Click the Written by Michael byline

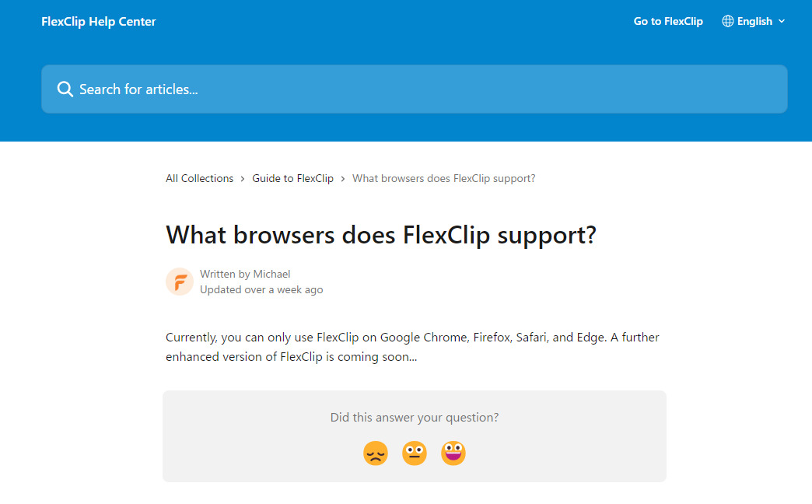point(245,274)
